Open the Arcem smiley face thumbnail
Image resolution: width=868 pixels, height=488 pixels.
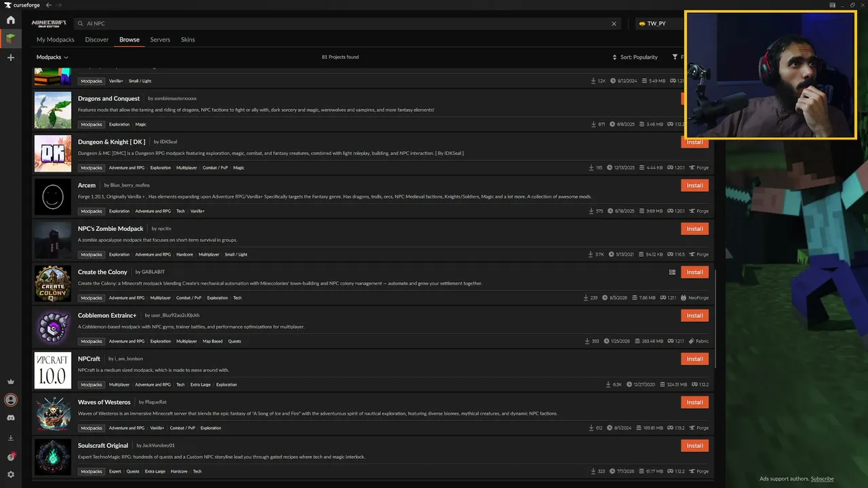tap(53, 197)
